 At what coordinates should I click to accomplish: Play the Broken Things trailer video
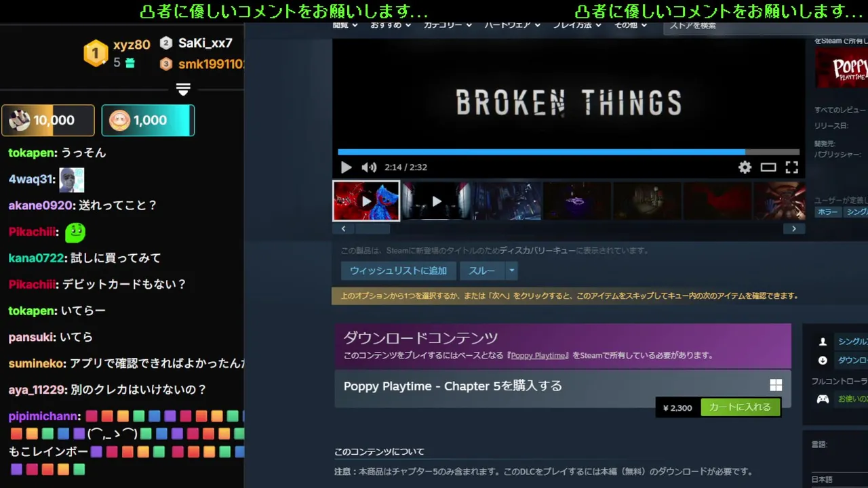point(346,167)
